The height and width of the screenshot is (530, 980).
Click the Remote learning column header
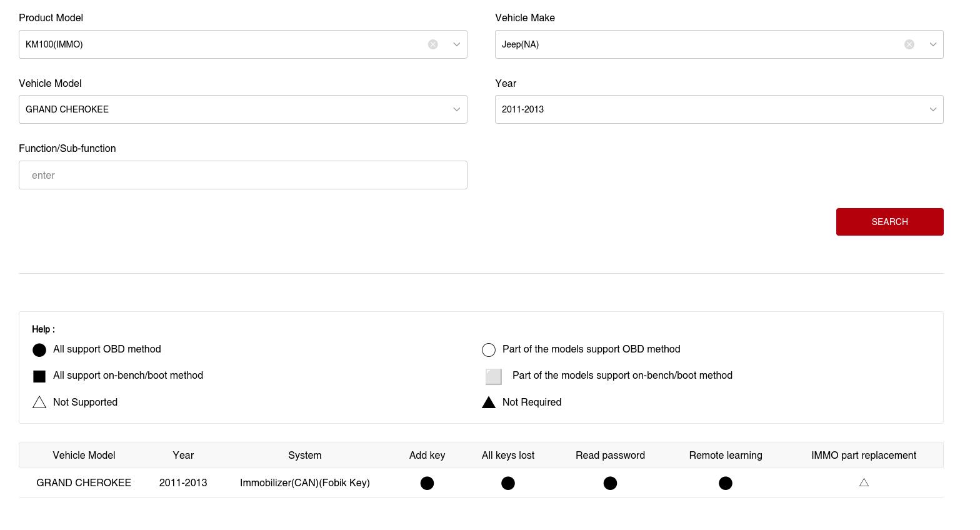click(x=726, y=456)
